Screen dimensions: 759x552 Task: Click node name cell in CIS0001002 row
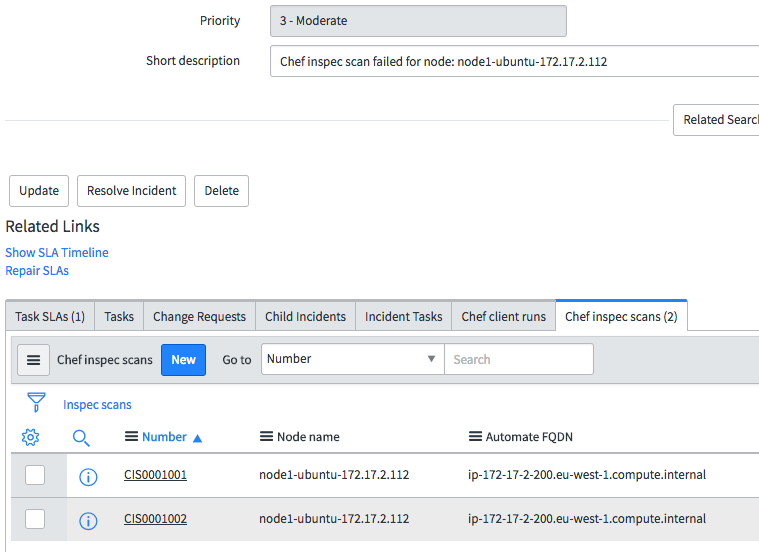tap(334, 519)
